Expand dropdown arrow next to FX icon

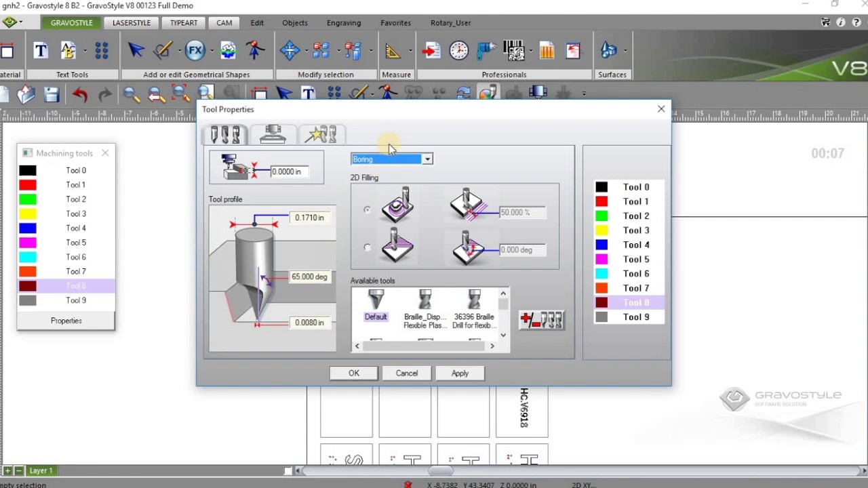pyautogui.click(x=211, y=51)
